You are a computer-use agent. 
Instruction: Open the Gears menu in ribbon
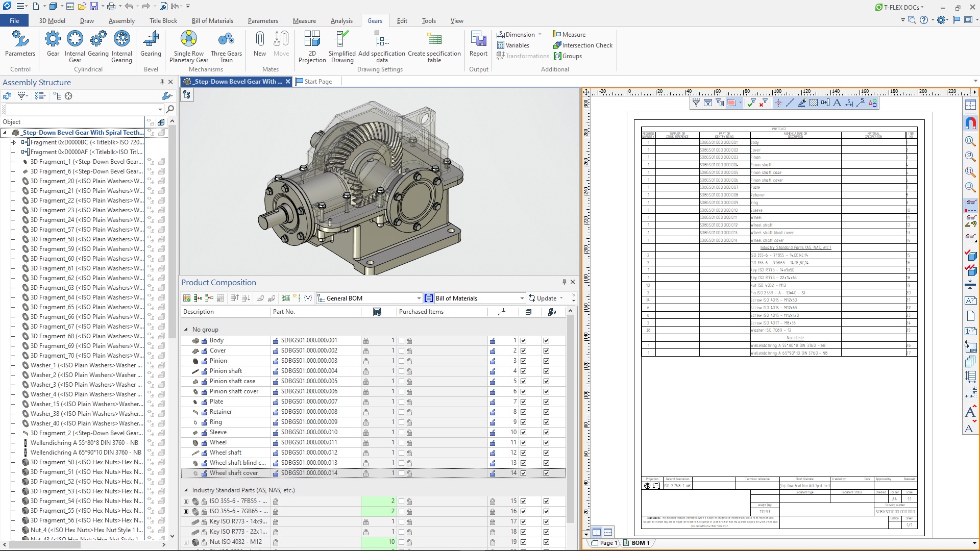pyautogui.click(x=375, y=20)
